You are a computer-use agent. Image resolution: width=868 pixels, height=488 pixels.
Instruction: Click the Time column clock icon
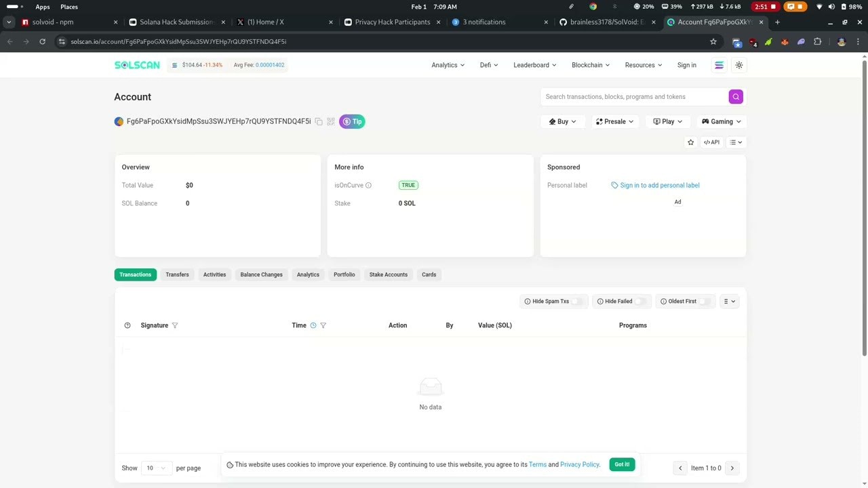click(313, 325)
